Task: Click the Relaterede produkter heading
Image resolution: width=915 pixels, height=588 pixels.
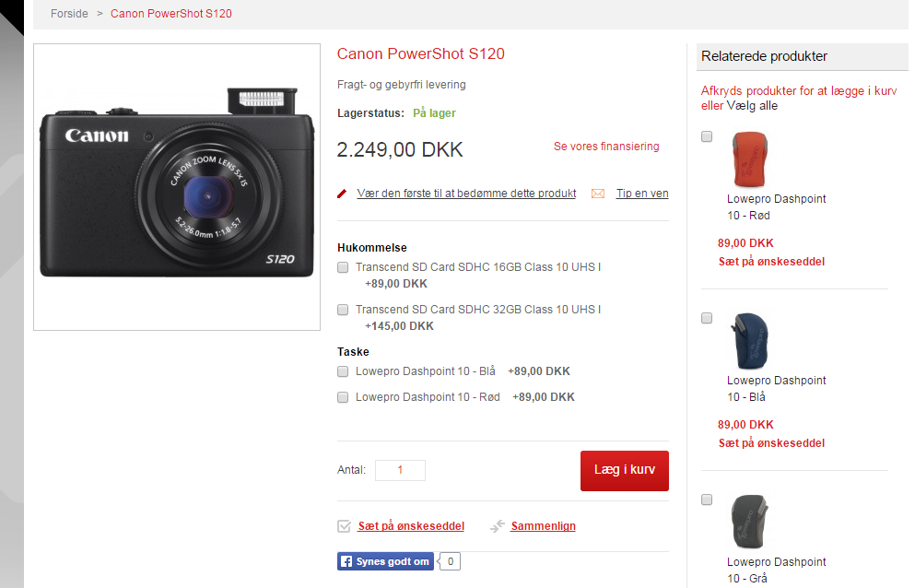Action: click(764, 56)
